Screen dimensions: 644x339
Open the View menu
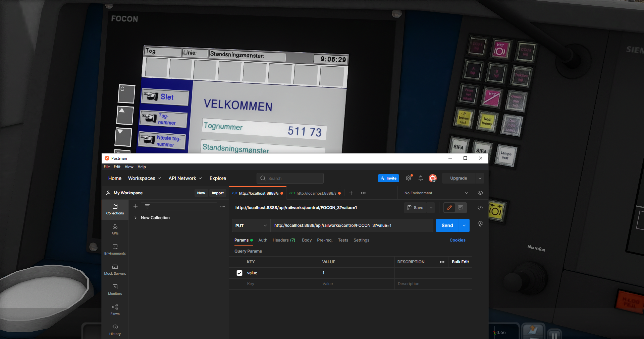(129, 167)
